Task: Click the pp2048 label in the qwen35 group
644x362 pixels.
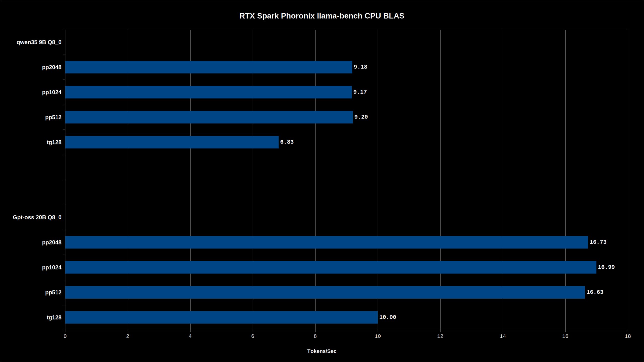Action: [52, 67]
